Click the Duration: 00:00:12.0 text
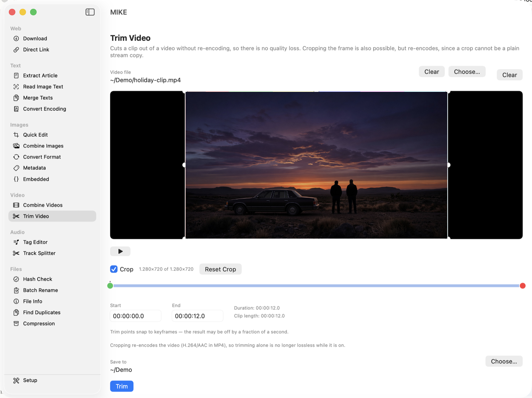Viewport: 532px width, 398px height. (257, 308)
